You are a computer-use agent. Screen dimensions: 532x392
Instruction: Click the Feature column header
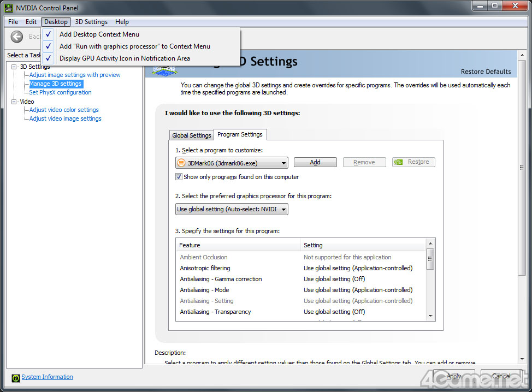click(238, 245)
